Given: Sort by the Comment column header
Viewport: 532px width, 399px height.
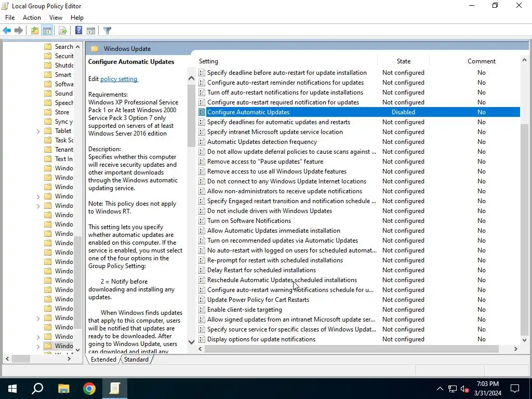Looking at the screenshot, I should [482, 61].
